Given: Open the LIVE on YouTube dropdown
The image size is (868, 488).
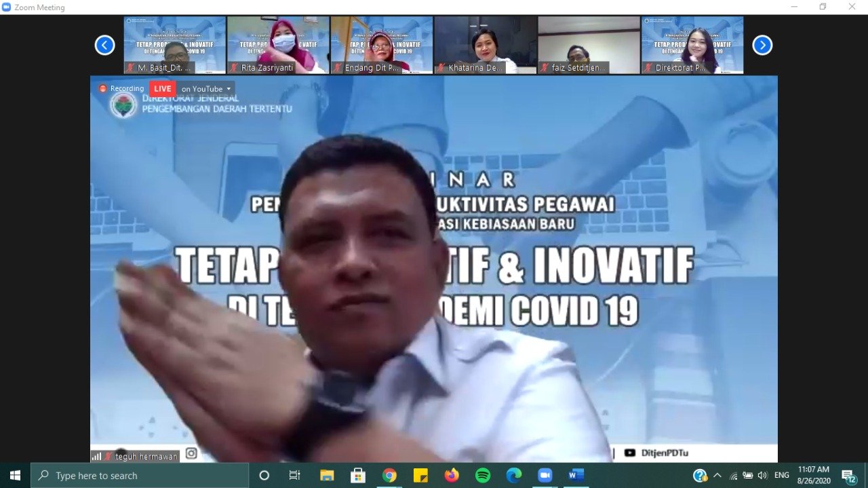Looking at the screenshot, I should coord(207,89).
